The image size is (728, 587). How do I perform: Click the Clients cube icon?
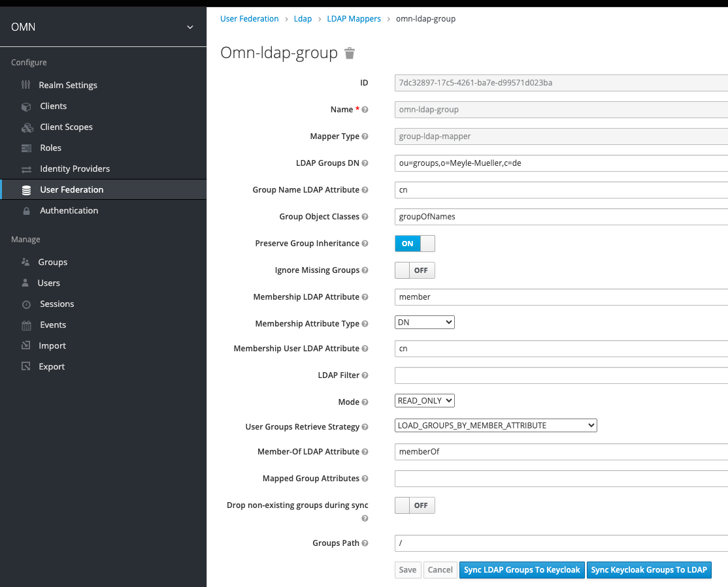26,106
